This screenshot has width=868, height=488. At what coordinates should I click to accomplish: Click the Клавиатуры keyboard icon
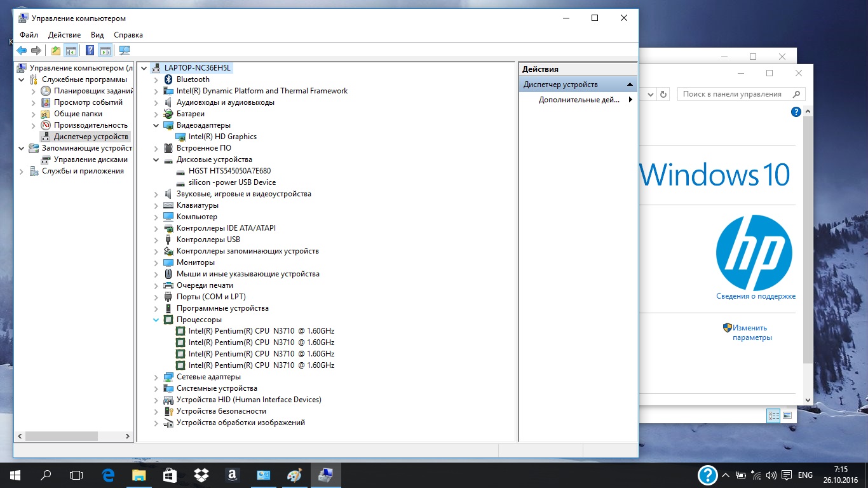pos(168,205)
